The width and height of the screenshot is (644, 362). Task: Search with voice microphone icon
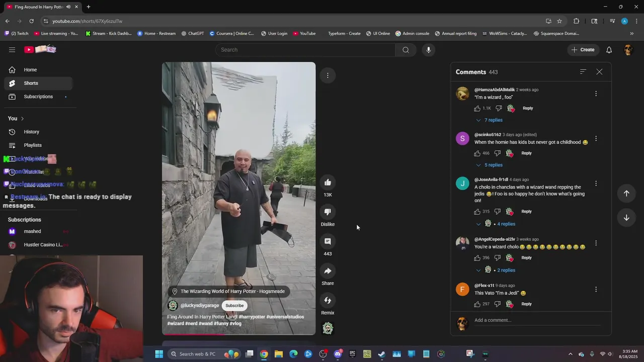(429, 50)
